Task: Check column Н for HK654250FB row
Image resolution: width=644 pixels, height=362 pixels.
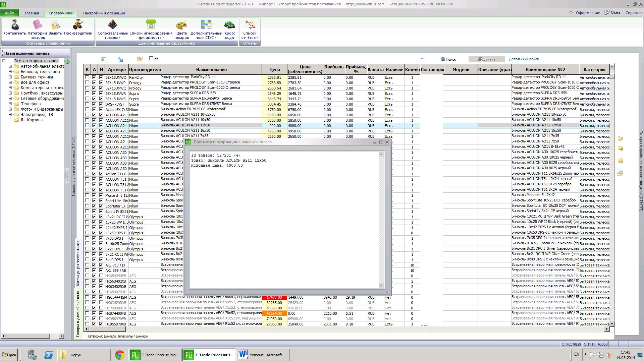Action: [x=101, y=276]
